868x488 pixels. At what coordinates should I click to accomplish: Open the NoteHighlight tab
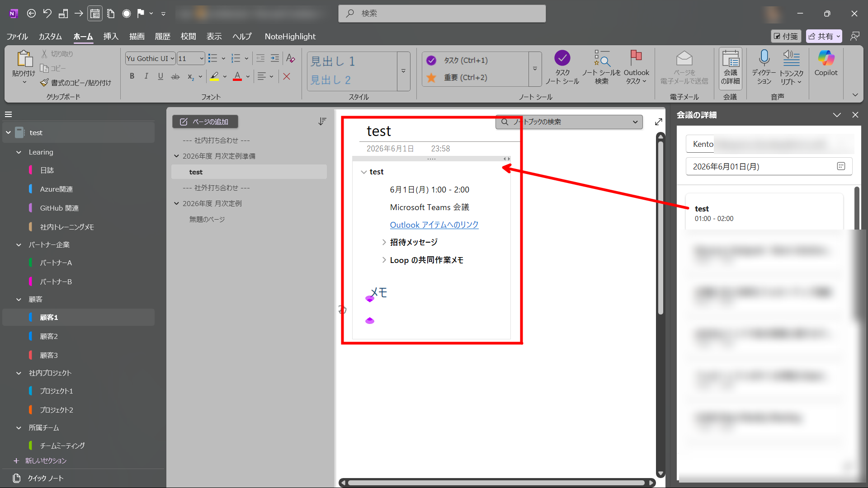[290, 37]
